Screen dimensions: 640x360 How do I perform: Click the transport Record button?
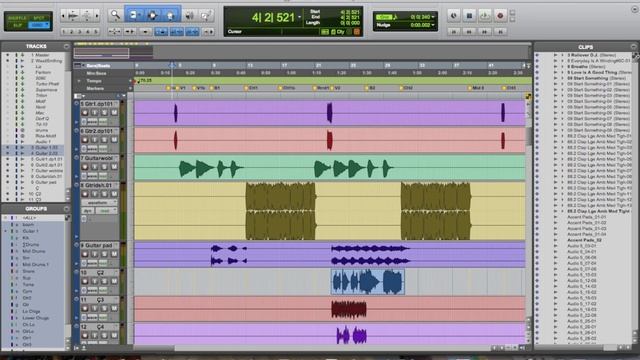(x=500, y=16)
